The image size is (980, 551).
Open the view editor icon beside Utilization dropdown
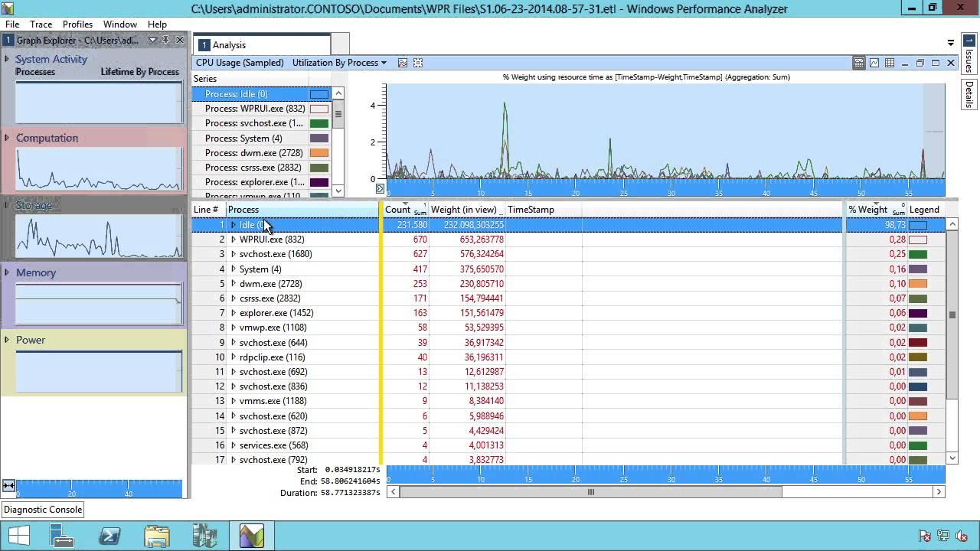pos(403,63)
